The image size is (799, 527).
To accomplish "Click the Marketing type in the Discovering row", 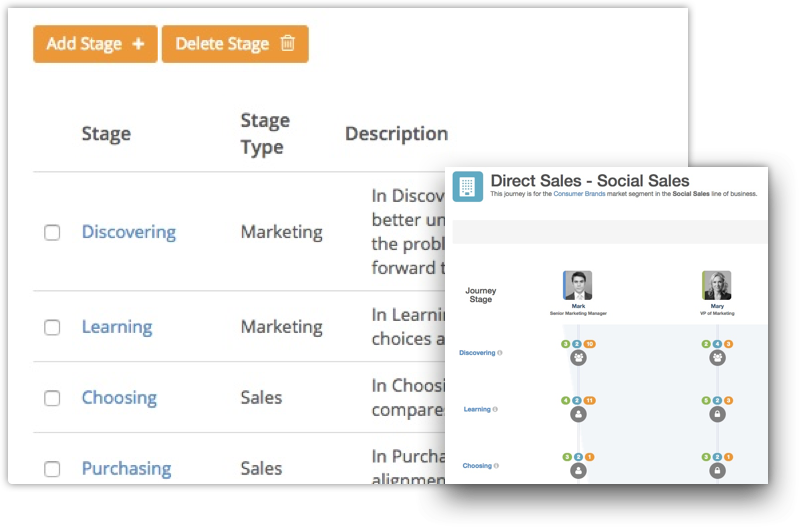I will pos(282,232).
